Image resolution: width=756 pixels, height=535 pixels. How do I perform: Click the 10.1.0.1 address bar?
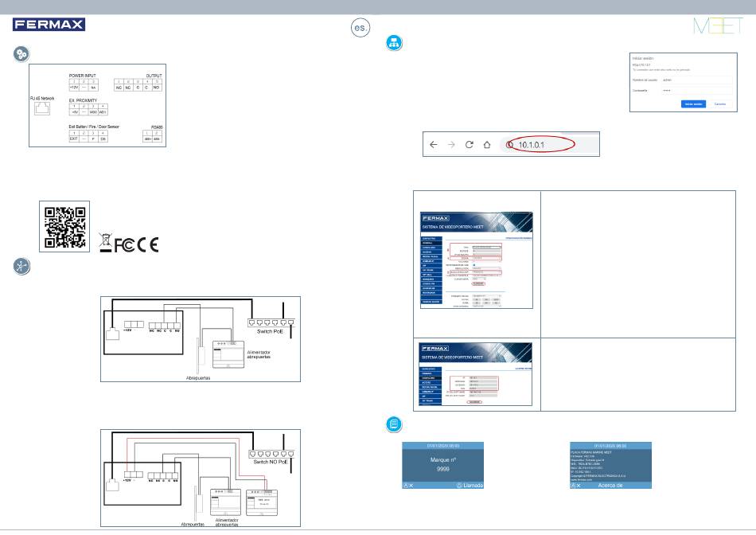tap(550, 144)
